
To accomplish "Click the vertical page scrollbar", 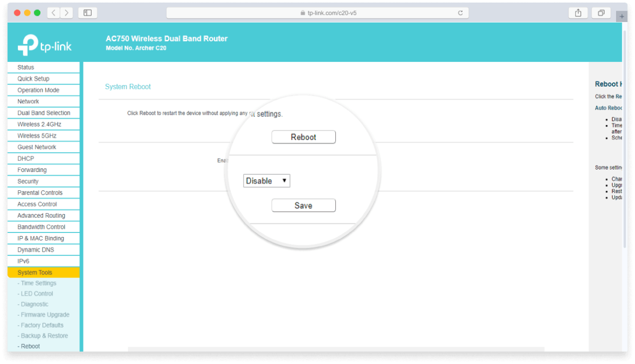I will pyautogui.click(x=625, y=138).
